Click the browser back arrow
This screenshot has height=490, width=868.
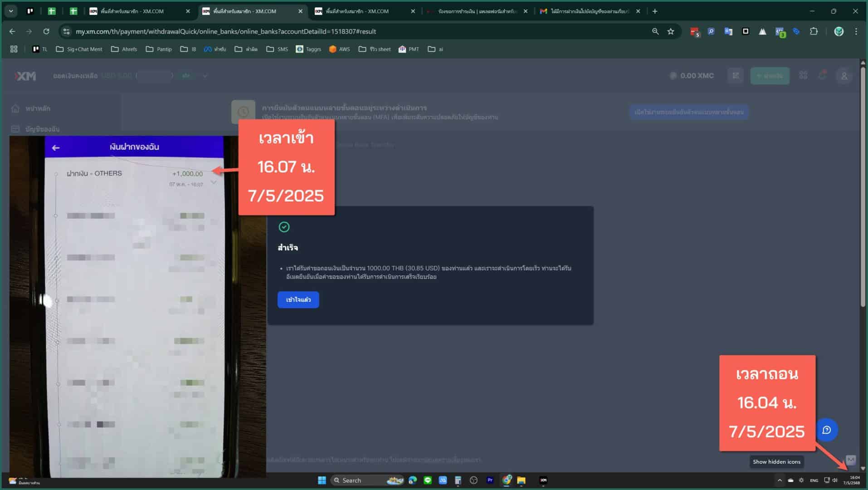[12, 31]
